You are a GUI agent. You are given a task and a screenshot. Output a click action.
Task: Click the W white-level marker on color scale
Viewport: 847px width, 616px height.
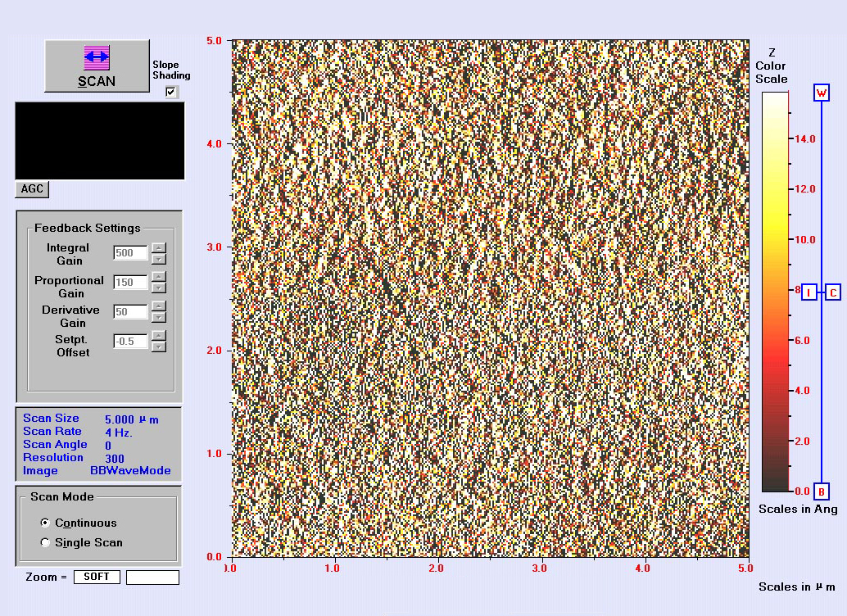pos(822,93)
